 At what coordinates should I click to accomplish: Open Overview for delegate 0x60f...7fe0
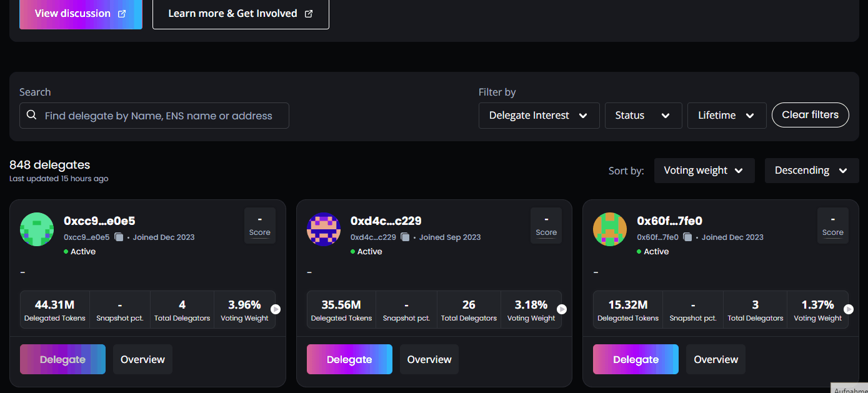coord(716,359)
